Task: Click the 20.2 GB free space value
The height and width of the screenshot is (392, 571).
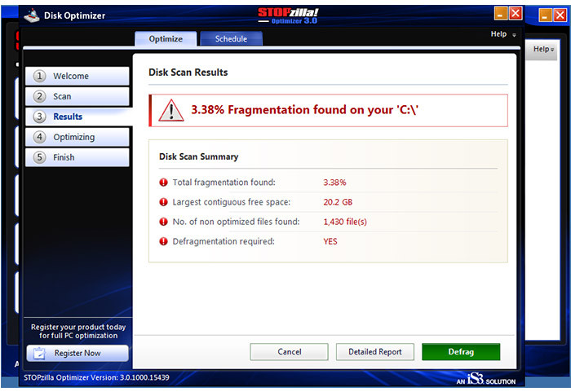Action: [x=338, y=202]
